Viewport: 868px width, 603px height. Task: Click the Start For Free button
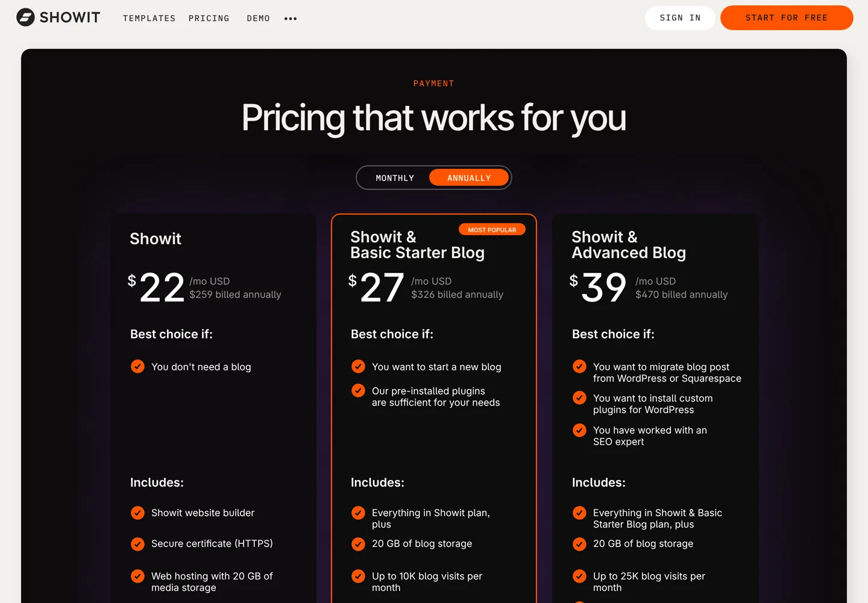(787, 18)
